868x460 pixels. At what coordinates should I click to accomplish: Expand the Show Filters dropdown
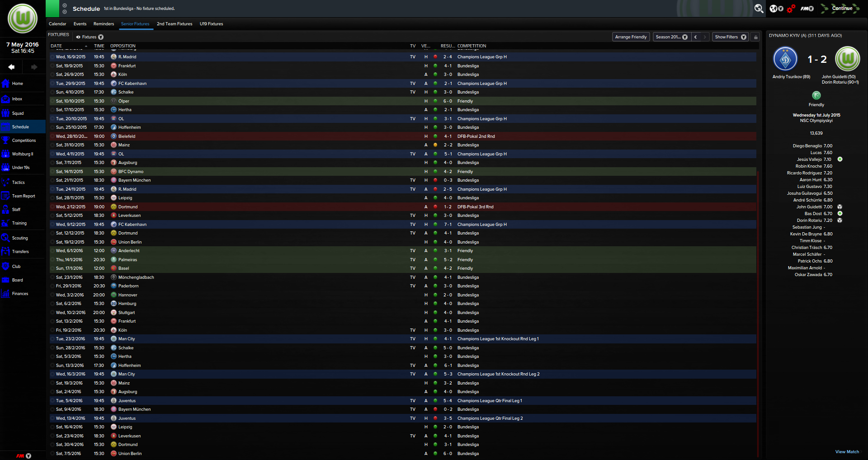click(x=730, y=37)
